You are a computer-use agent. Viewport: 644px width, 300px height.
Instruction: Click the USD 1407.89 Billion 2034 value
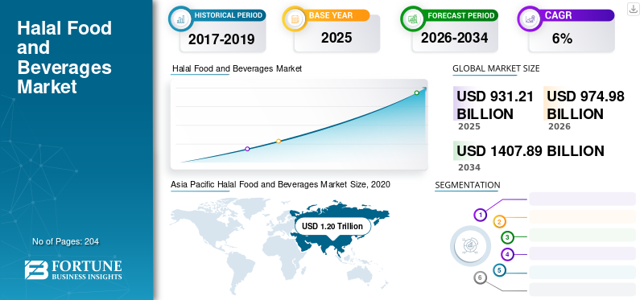[x=530, y=150]
